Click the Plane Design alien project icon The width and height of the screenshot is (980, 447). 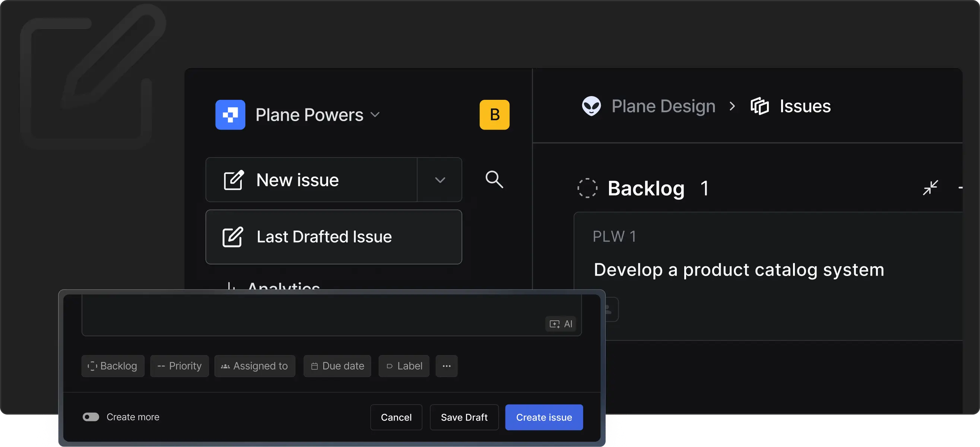[x=591, y=106]
